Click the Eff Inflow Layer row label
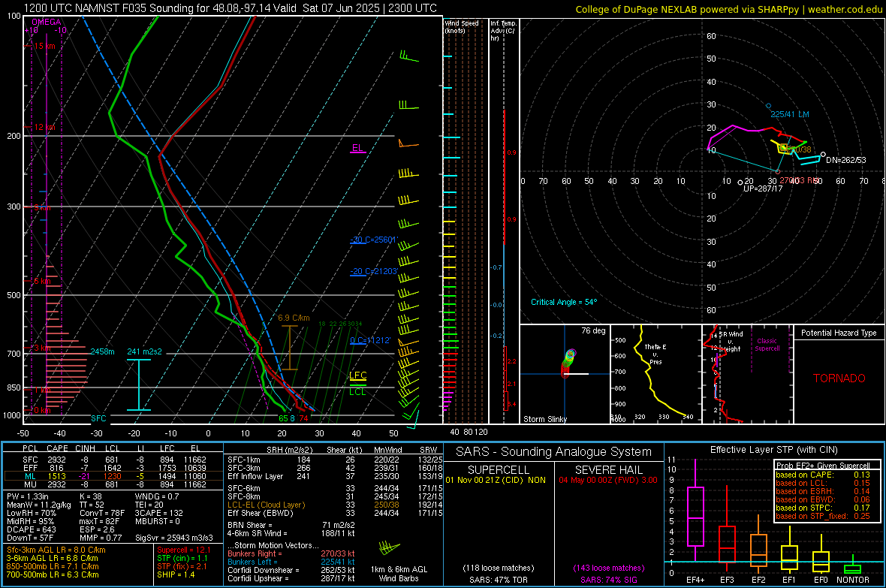This screenshot has width=886, height=588. coord(255,476)
